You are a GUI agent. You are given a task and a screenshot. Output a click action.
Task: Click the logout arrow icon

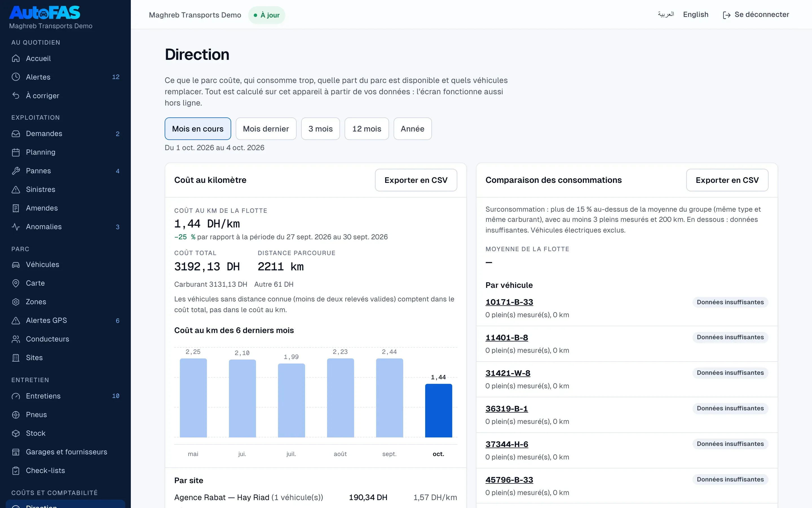727,15
